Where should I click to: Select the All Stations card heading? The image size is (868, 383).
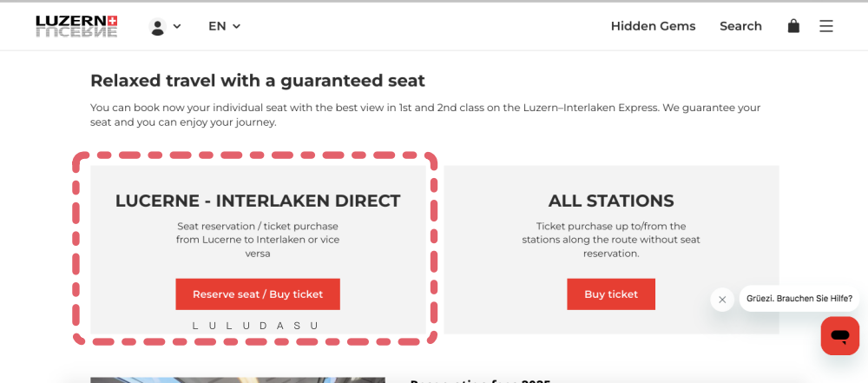coord(611,201)
